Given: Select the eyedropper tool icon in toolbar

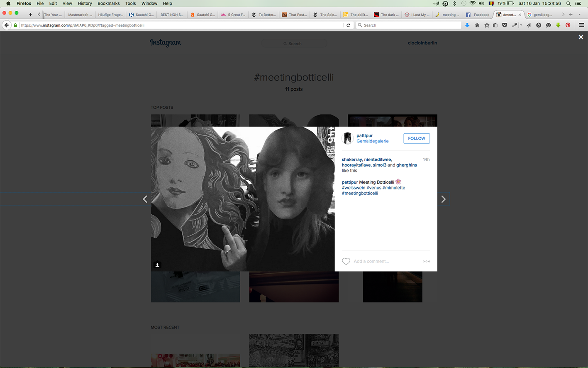Looking at the screenshot, I should tap(515, 25).
